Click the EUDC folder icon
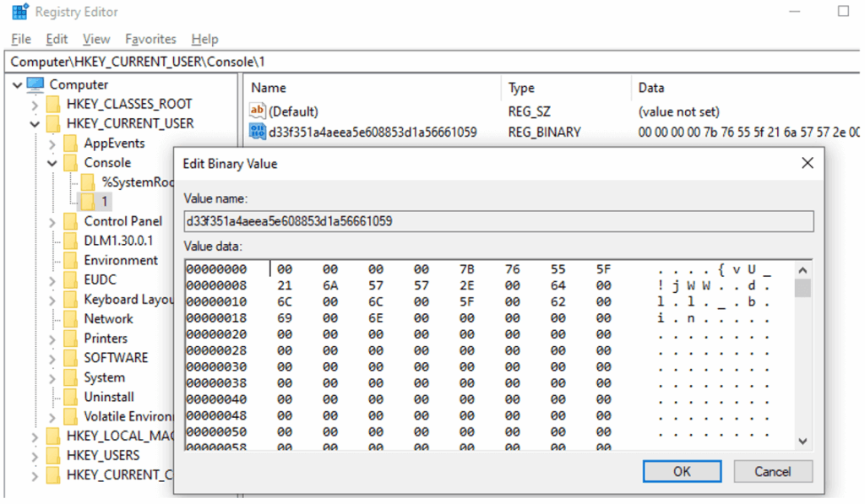 click(x=71, y=279)
